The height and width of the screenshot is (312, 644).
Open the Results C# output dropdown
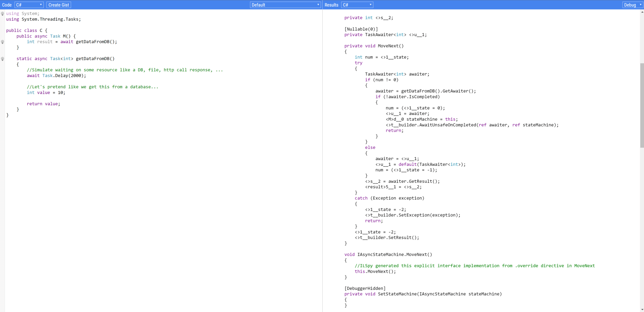pos(357,5)
